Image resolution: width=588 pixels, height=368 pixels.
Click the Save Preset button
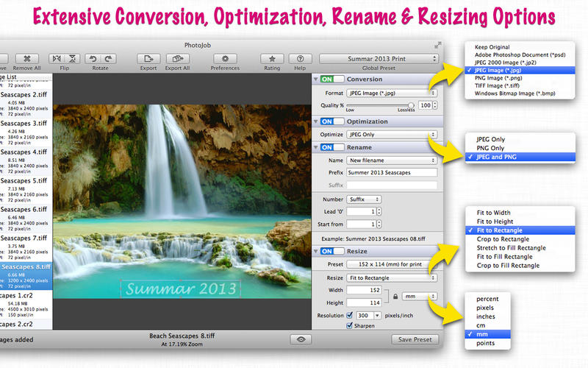(x=415, y=339)
